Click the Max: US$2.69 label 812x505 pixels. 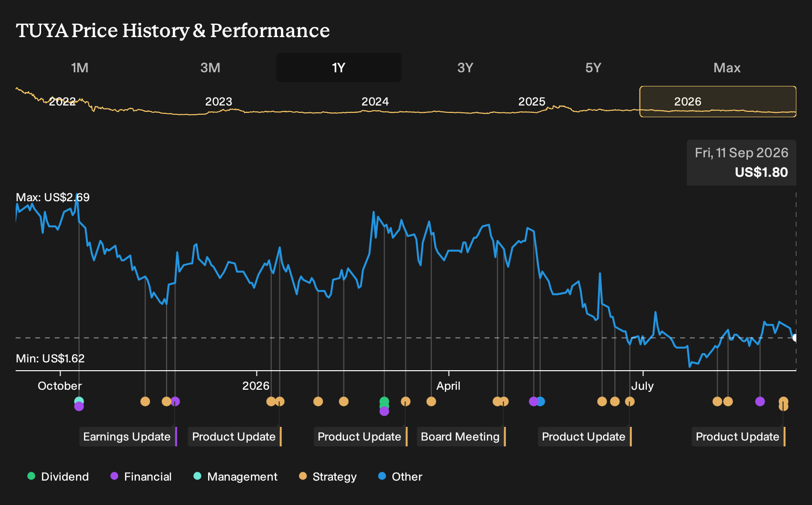tap(53, 197)
